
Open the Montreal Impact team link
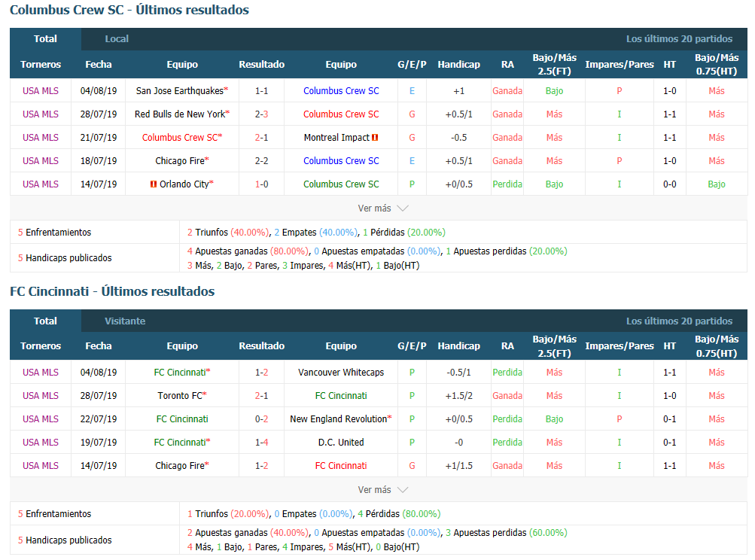(x=336, y=138)
